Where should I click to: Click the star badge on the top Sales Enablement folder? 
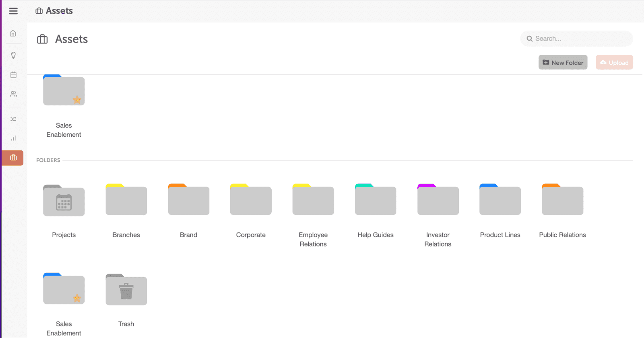[x=77, y=99]
